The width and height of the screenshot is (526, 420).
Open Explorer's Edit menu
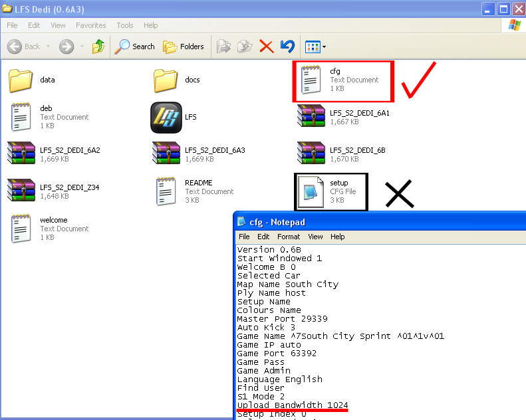34,25
